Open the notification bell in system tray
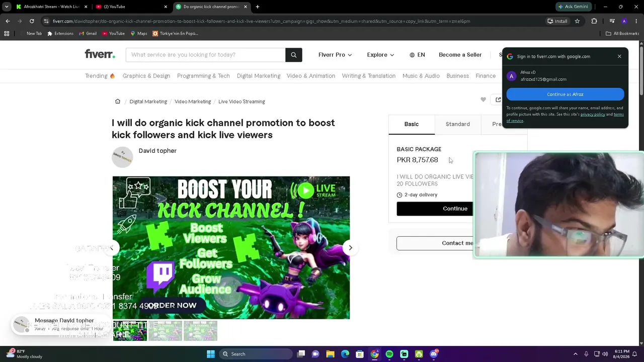The image size is (644, 362). 634,354
